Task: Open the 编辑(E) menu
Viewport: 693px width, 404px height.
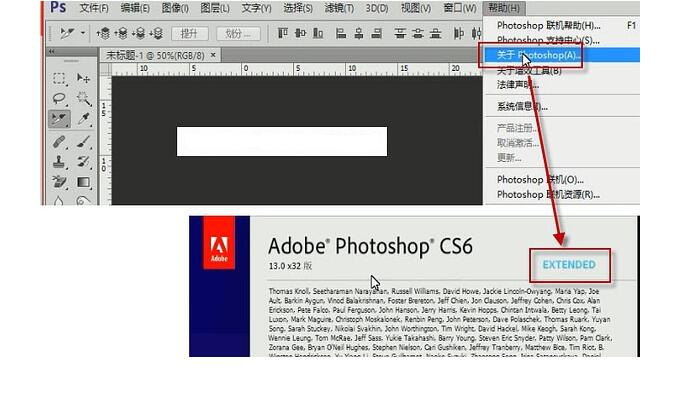Action: pos(135,8)
